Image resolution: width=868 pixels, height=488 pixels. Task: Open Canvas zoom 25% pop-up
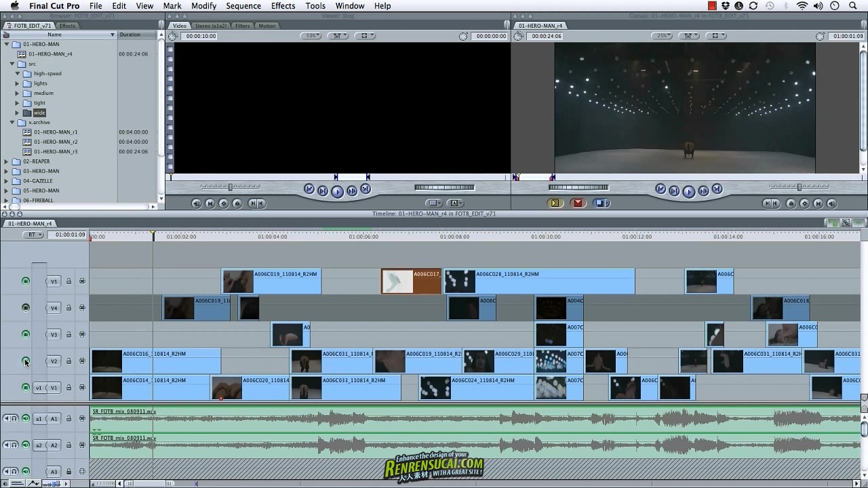tap(663, 36)
